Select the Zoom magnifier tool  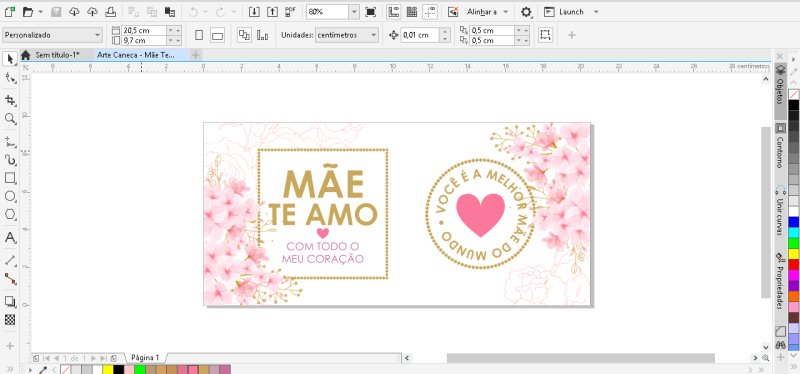pyautogui.click(x=10, y=118)
